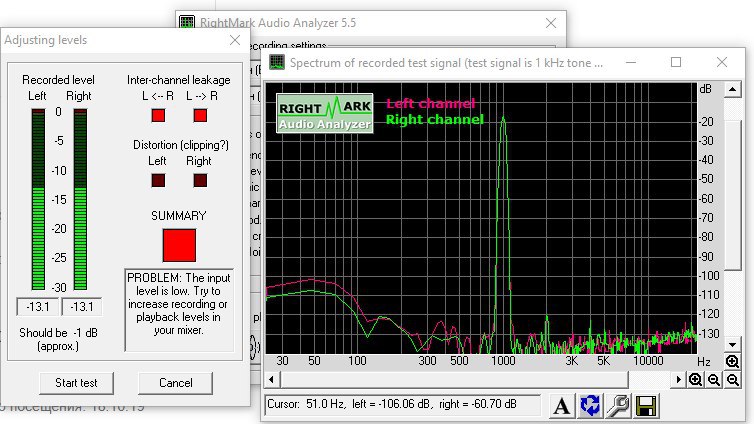Viewport: 754px width, 424px height.
Task: Click the horizontal scrollbar left arrow
Action: click(x=272, y=380)
